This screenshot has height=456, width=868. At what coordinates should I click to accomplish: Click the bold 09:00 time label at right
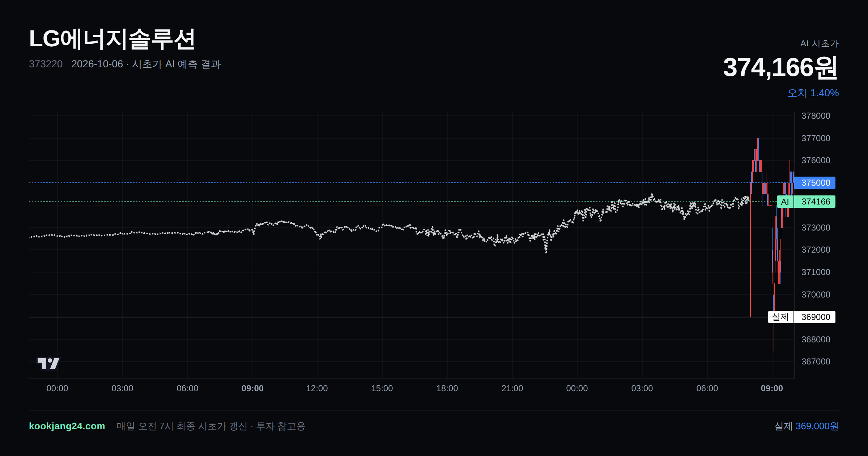(x=772, y=388)
